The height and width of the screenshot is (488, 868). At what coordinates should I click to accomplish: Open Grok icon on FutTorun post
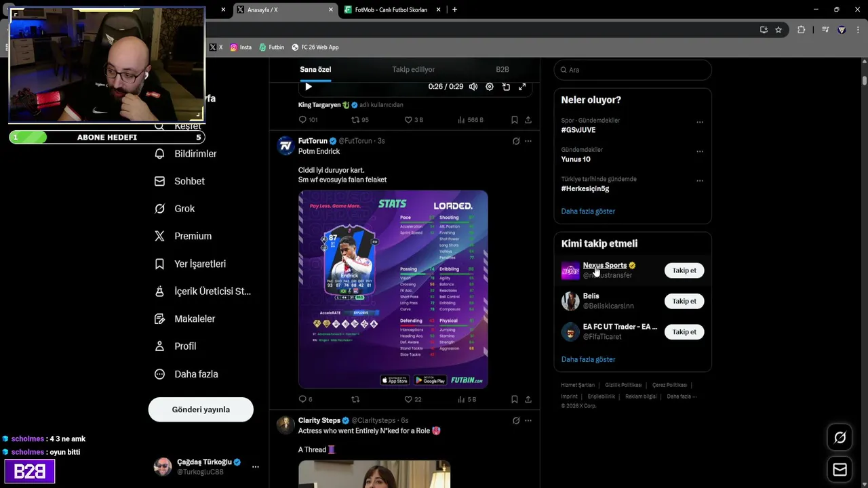pos(516,141)
